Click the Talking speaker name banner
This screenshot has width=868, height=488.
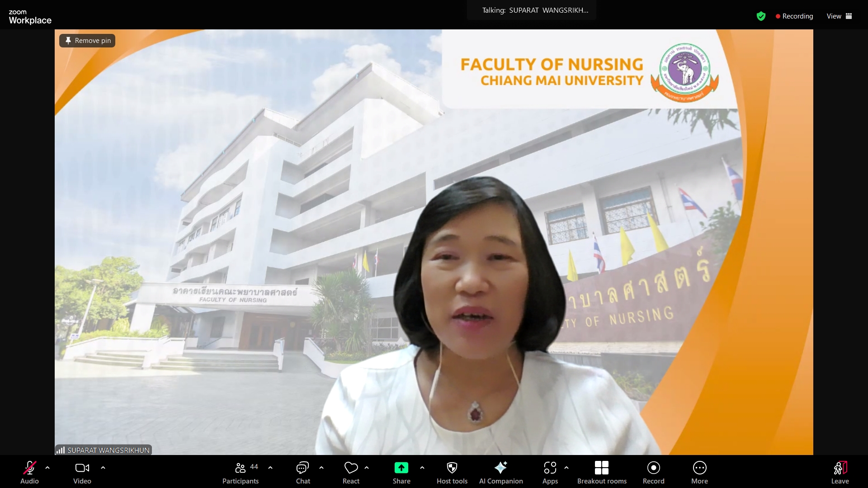click(532, 10)
